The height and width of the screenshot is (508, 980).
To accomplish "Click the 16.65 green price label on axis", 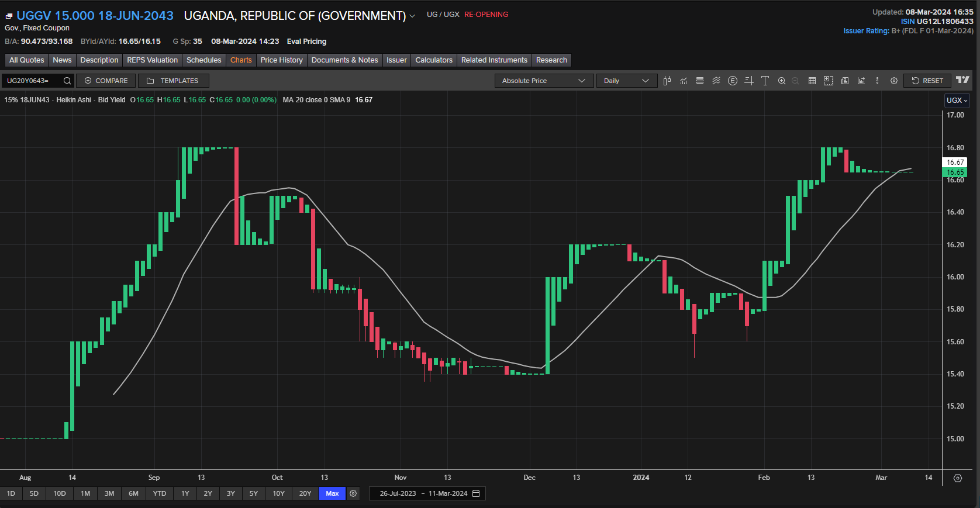I will coord(955,172).
